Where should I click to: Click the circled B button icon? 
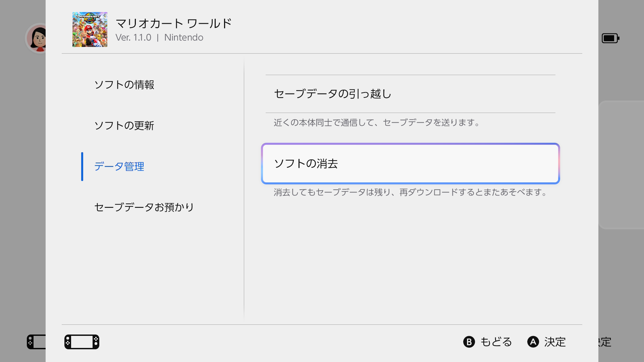(469, 342)
